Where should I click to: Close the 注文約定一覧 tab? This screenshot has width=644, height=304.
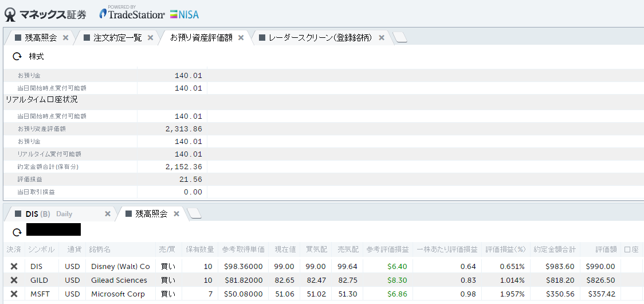pyautogui.click(x=150, y=38)
